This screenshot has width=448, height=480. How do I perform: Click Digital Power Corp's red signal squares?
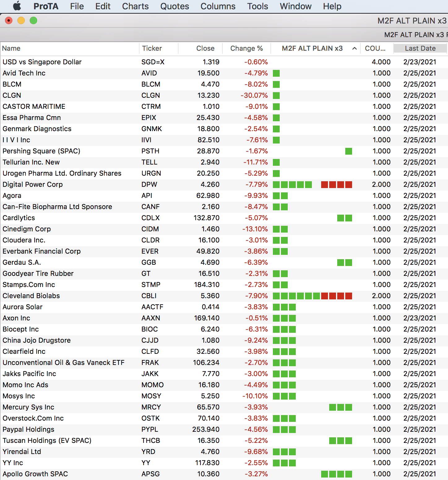coord(337,185)
